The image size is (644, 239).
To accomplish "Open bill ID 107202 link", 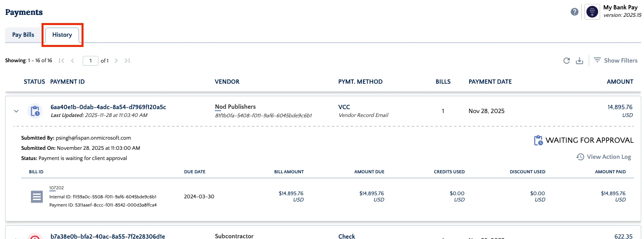I will (56, 188).
